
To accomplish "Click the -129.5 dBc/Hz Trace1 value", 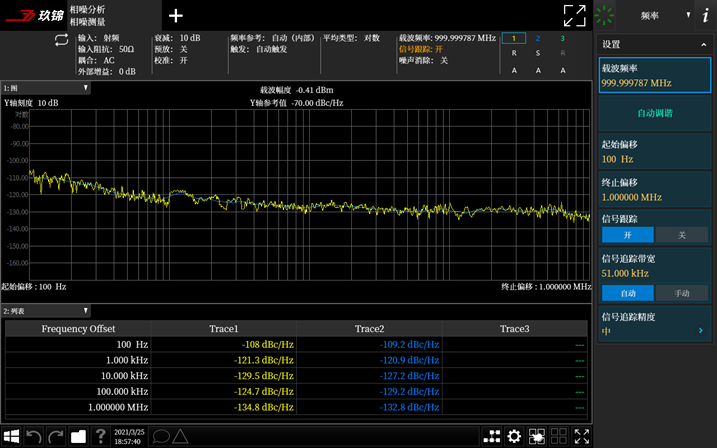I will (264, 376).
